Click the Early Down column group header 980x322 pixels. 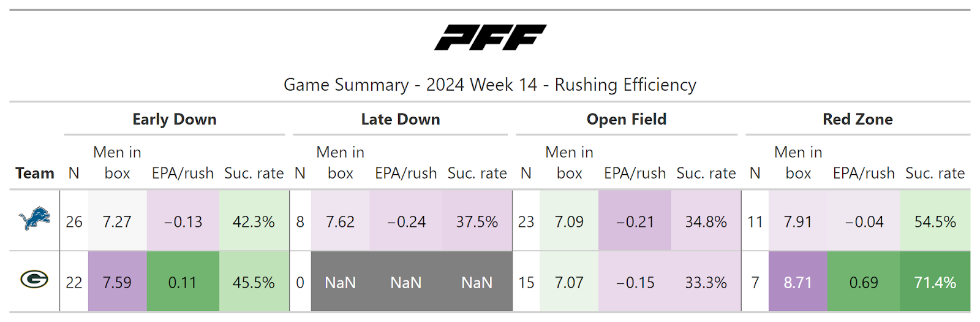tap(175, 119)
